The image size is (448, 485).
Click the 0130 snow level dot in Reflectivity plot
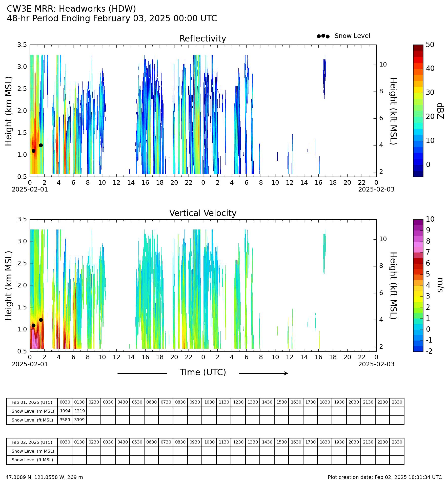tap(41, 145)
